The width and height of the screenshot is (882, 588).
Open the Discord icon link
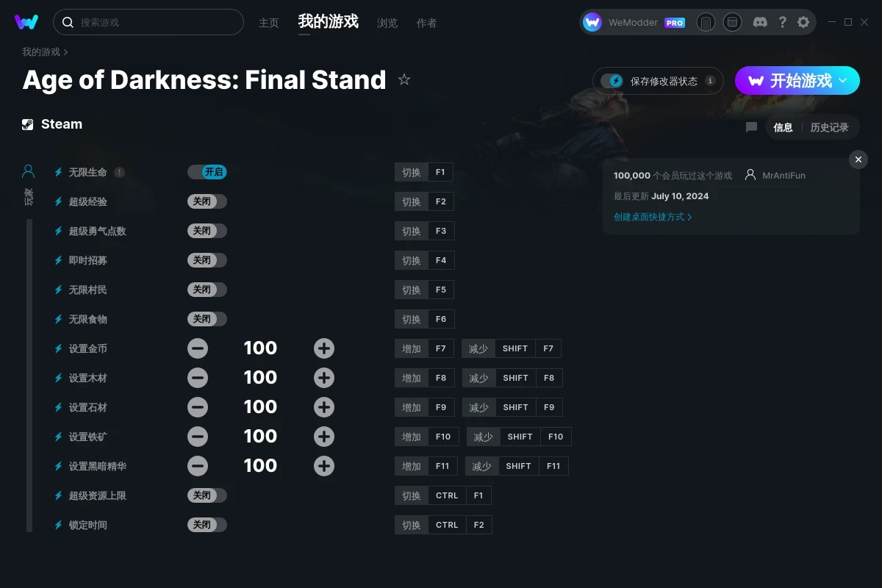pyautogui.click(x=760, y=22)
